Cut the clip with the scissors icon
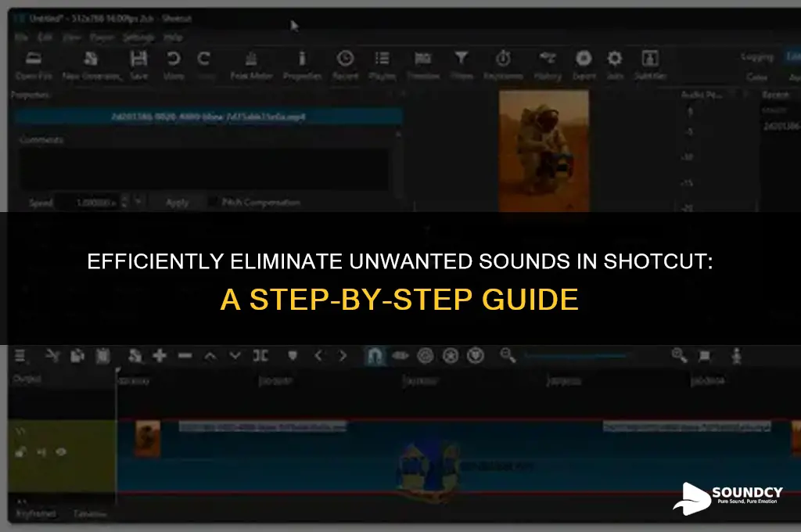801x532 pixels. tap(52, 355)
